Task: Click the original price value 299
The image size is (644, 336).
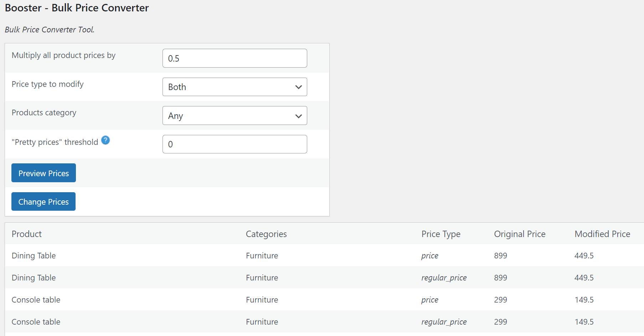Action: tap(500, 300)
